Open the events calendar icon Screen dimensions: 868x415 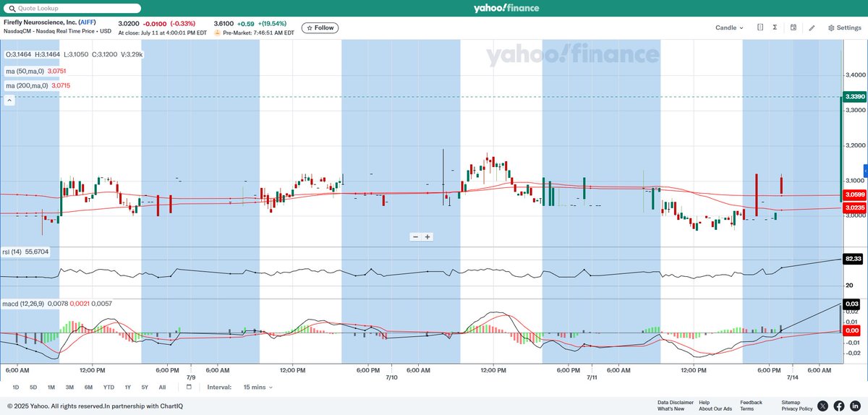click(x=793, y=27)
